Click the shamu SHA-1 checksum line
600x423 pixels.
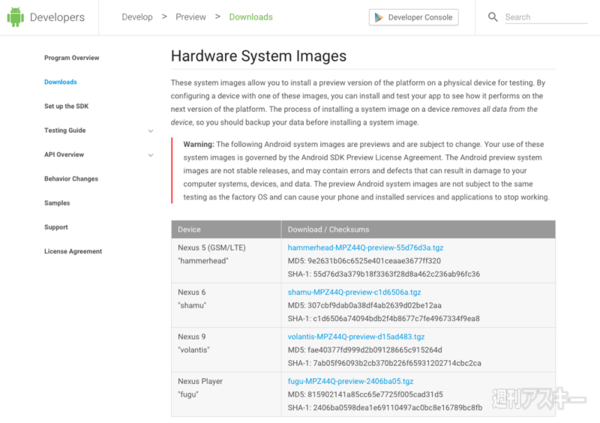[384, 318]
